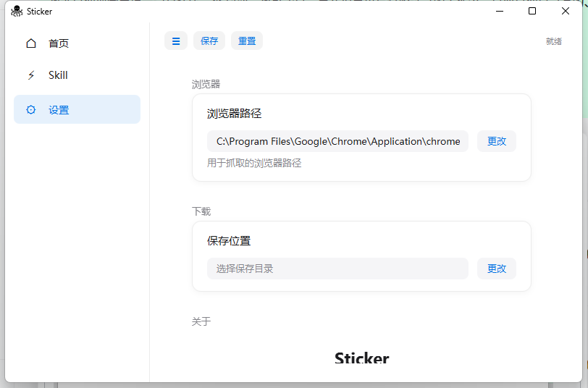Open the 首页 page from the sidebar
The height and width of the screenshot is (388, 588).
(x=59, y=43)
